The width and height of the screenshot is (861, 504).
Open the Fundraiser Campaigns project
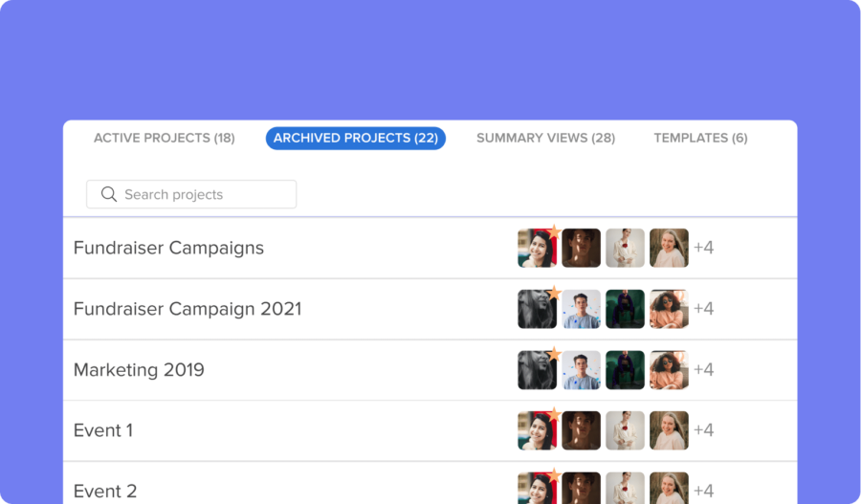tap(168, 248)
